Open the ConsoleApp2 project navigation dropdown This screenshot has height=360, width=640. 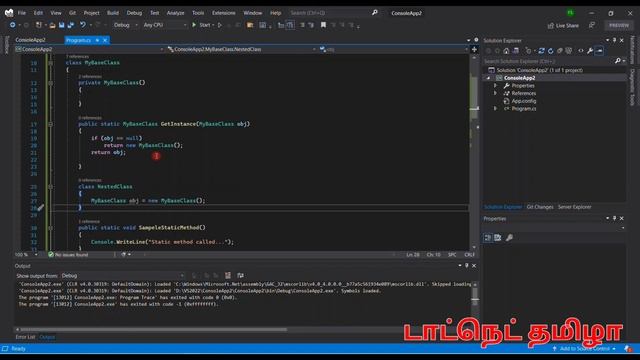[89, 49]
